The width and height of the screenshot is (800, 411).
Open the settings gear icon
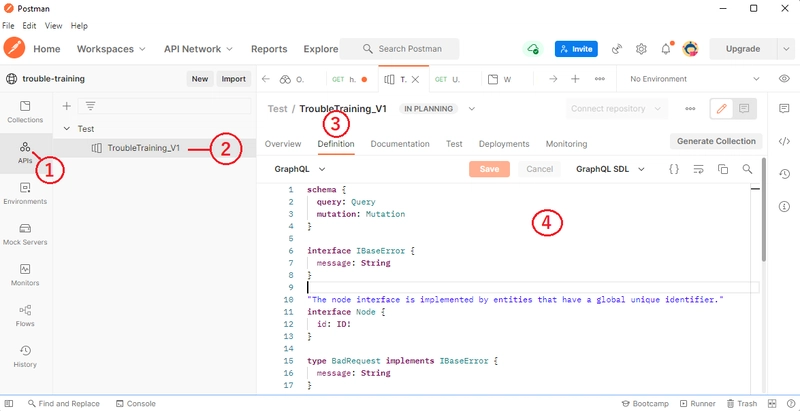[x=642, y=48]
